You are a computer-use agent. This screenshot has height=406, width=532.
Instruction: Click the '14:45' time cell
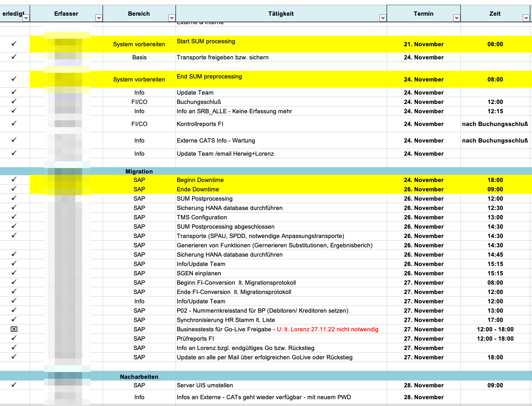coord(495,255)
